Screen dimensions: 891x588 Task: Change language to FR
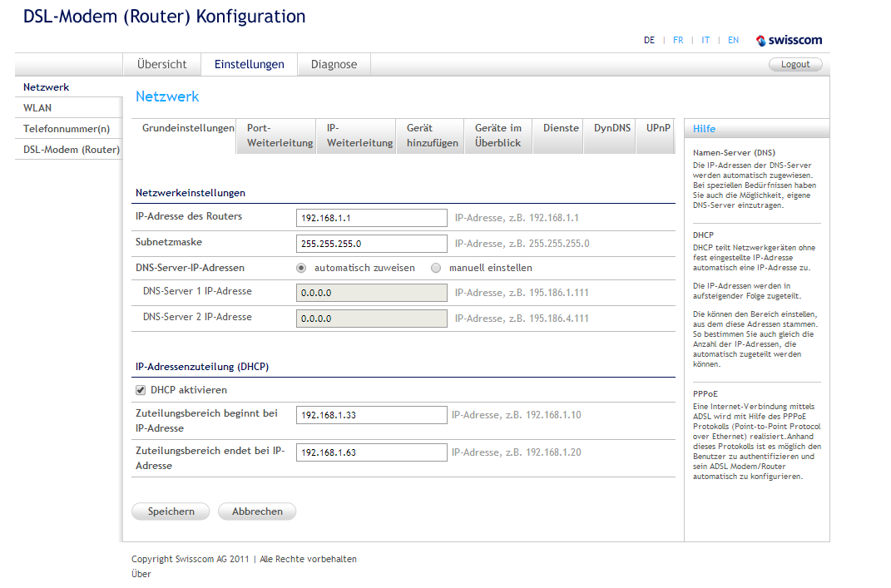(x=678, y=40)
